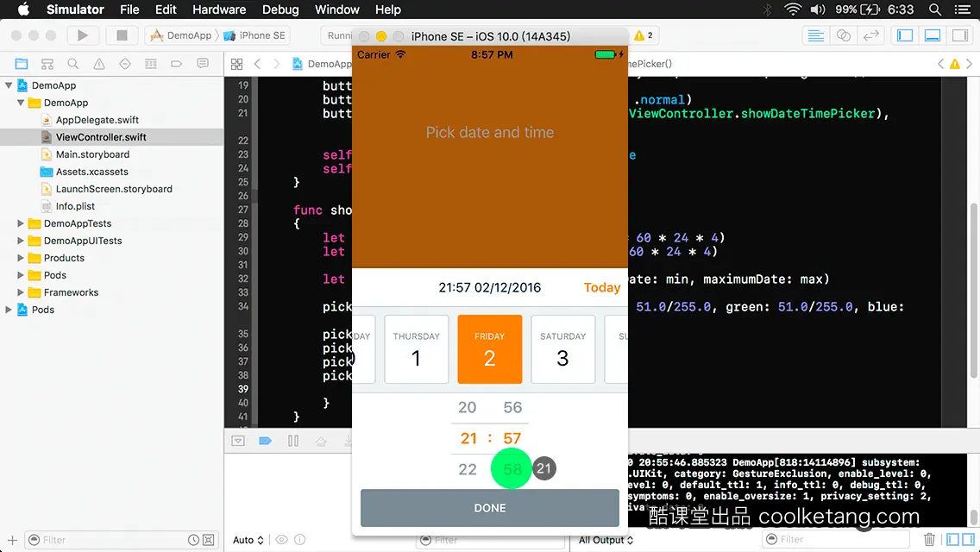The height and width of the screenshot is (552, 980).
Task: Tap the Pick date and time label
Action: pyautogui.click(x=490, y=132)
